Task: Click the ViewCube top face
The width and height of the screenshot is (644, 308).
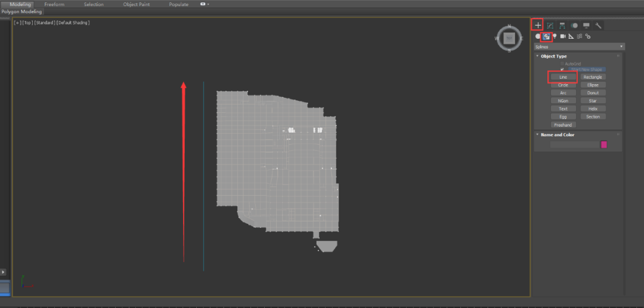Action: click(x=509, y=38)
